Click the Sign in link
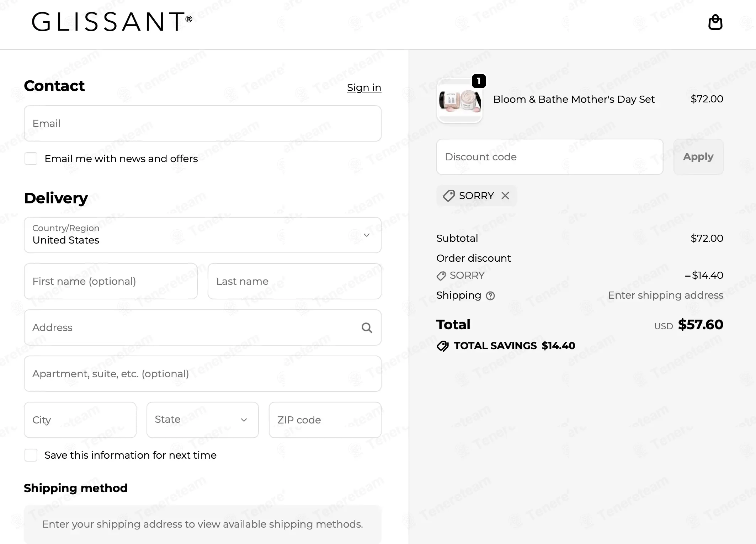Image resolution: width=756 pixels, height=544 pixels. [364, 87]
